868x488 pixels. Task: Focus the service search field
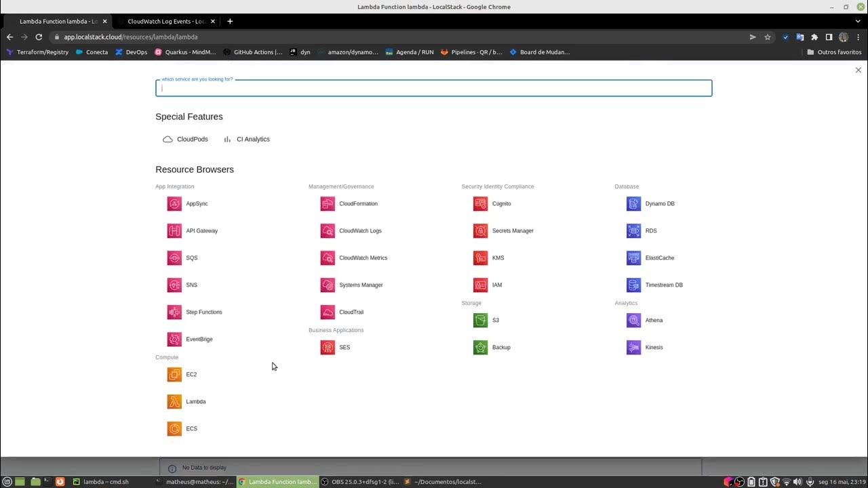point(434,88)
